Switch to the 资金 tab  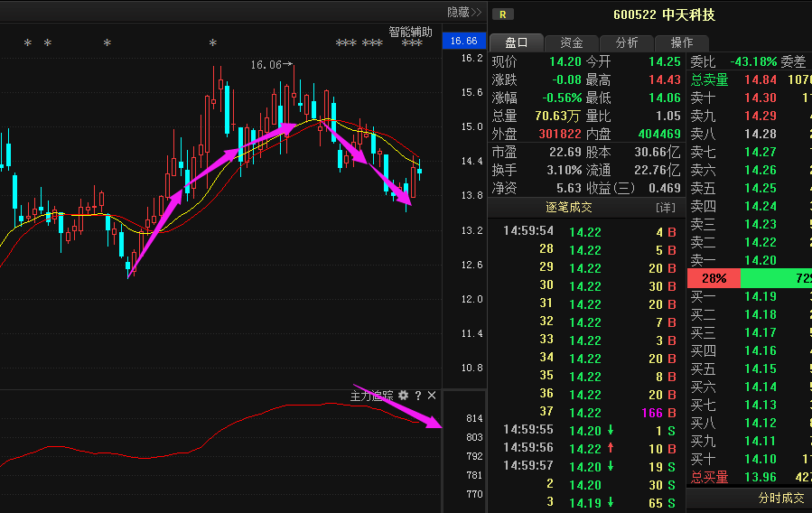tap(571, 42)
